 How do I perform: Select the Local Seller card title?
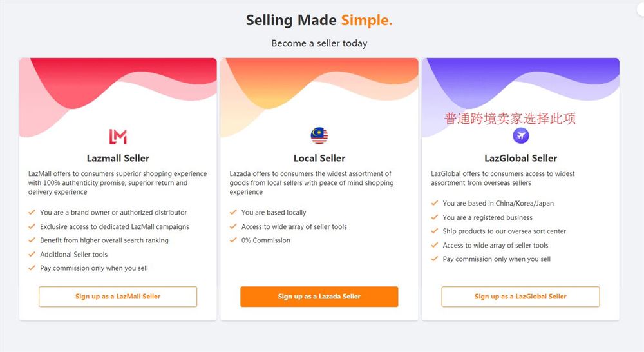click(x=319, y=159)
